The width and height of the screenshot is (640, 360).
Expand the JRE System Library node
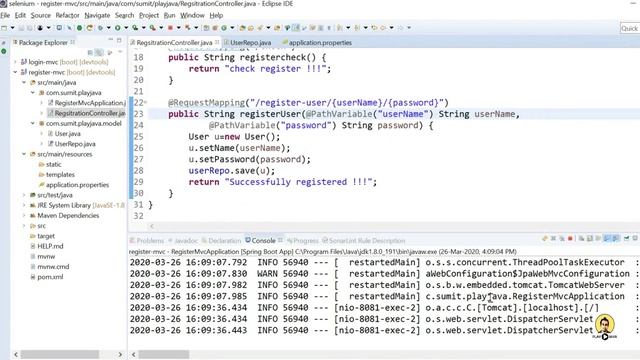tap(24, 205)
